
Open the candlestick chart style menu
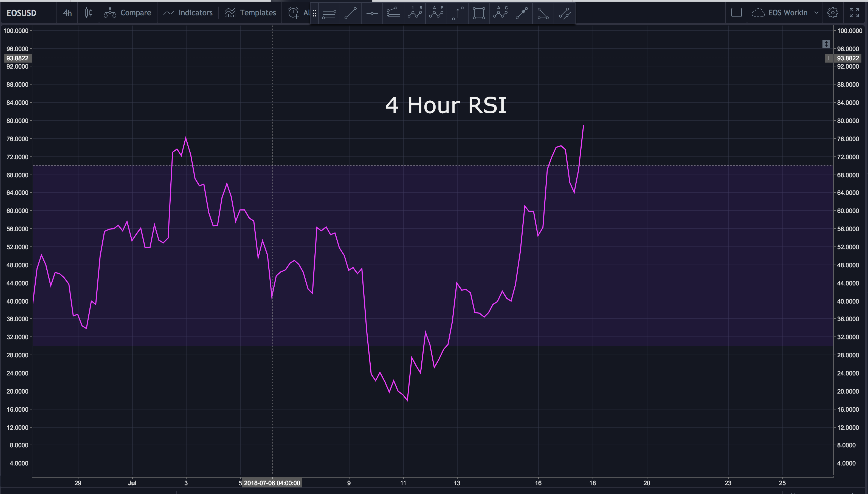pyautogui.click(x=89, y=13)
